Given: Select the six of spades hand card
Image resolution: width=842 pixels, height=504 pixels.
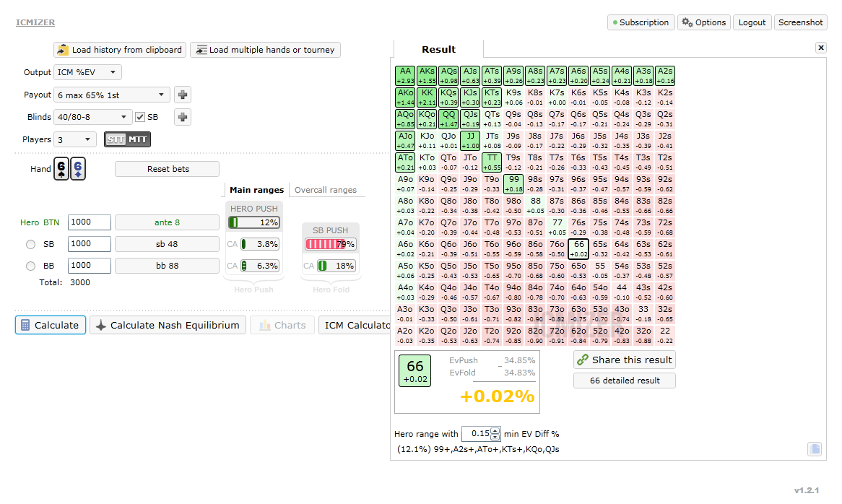Looking at the screenshot, I should (x=61, y=168).
